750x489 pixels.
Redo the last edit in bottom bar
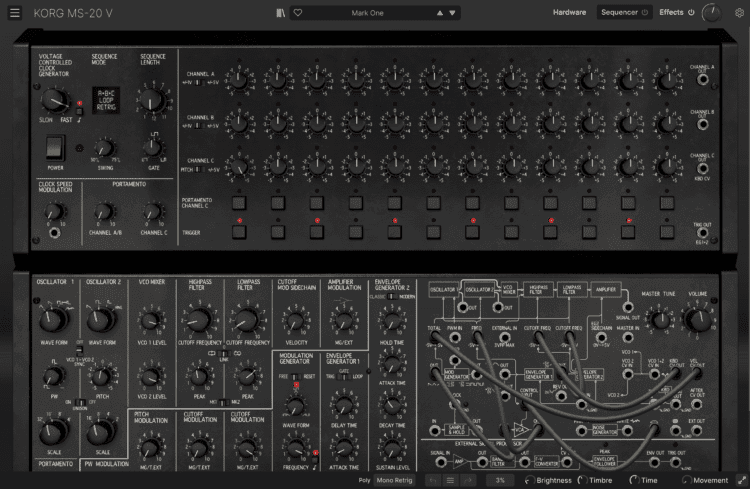point(467,480)
